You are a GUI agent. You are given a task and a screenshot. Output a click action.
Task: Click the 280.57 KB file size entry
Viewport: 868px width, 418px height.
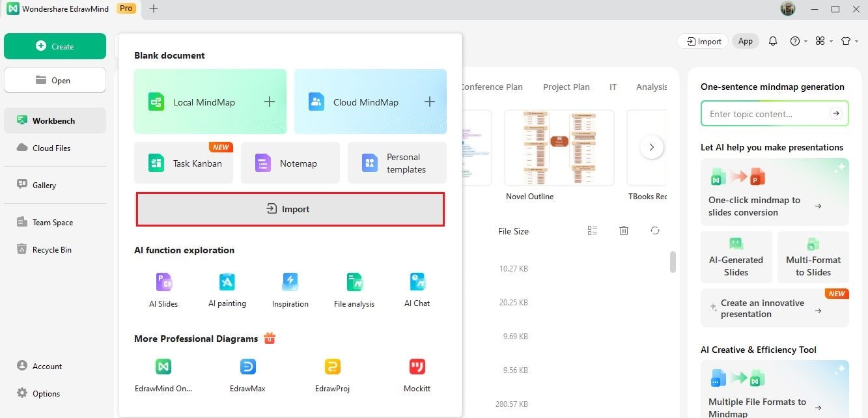coord(511,404)
